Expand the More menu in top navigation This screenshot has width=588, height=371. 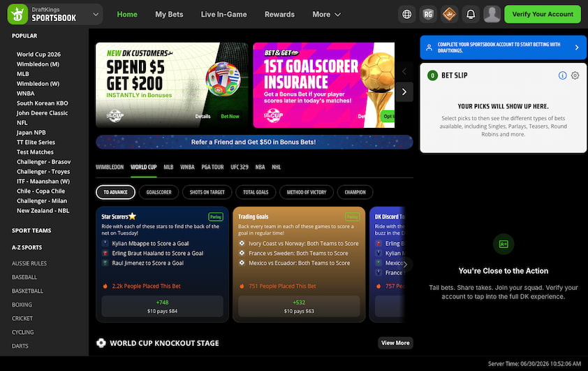click(x=326, y=14)
